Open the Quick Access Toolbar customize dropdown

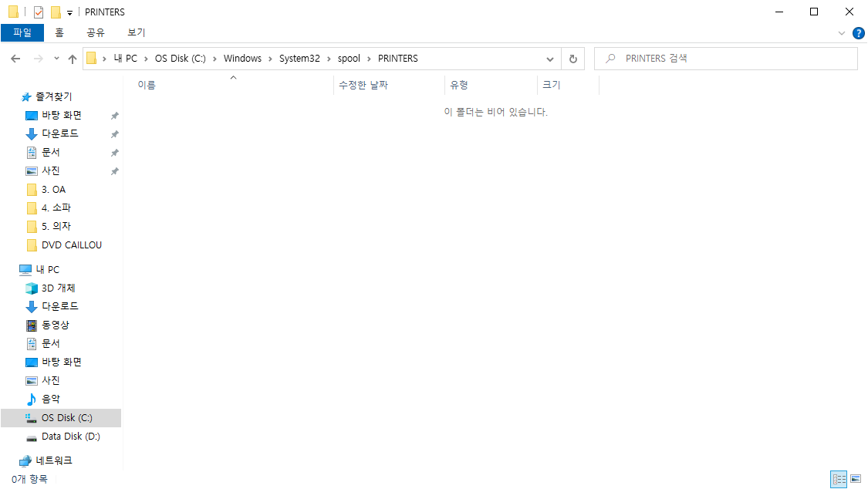coord(69,12)
